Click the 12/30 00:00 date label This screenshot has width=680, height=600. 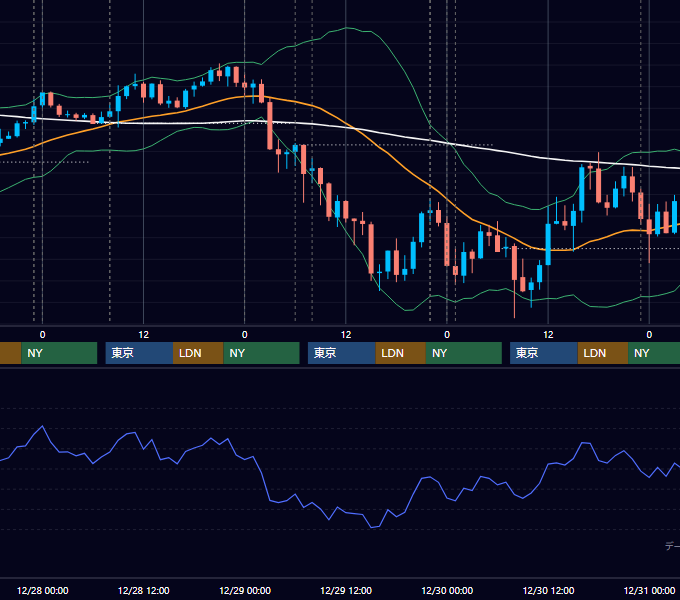pos(447,590)
